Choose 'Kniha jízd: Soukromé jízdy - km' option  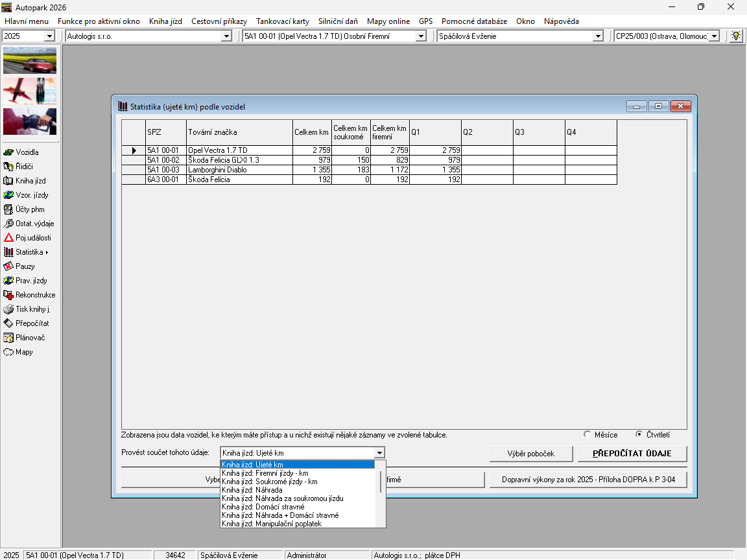click(269, 482)
